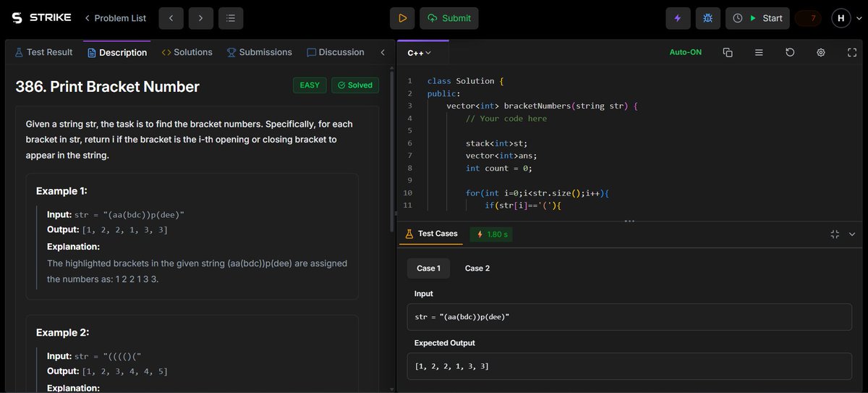This screenshot has width=868, height=393.
Task: Click the 'vector<int>ans;' code line
Action: (x=501, y=156)
